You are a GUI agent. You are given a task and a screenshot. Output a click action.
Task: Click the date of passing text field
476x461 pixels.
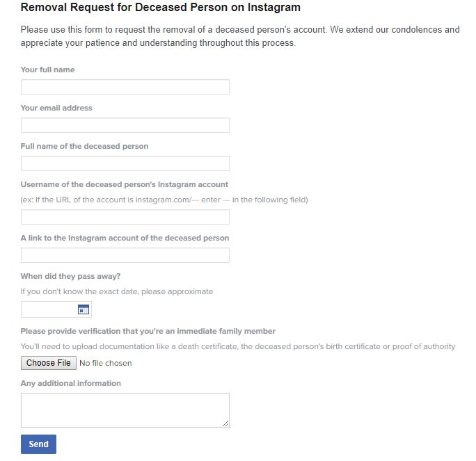point(49,309)
